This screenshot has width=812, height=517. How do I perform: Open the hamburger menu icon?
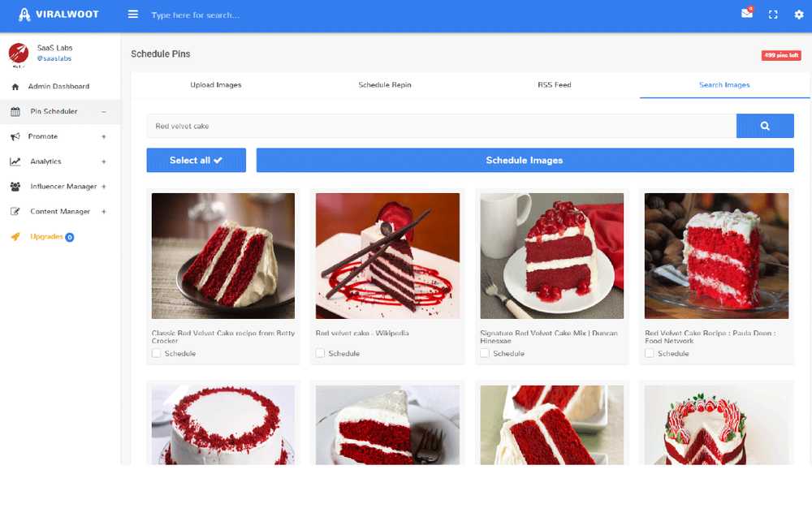pyautogui.click(x=133, y=15)
